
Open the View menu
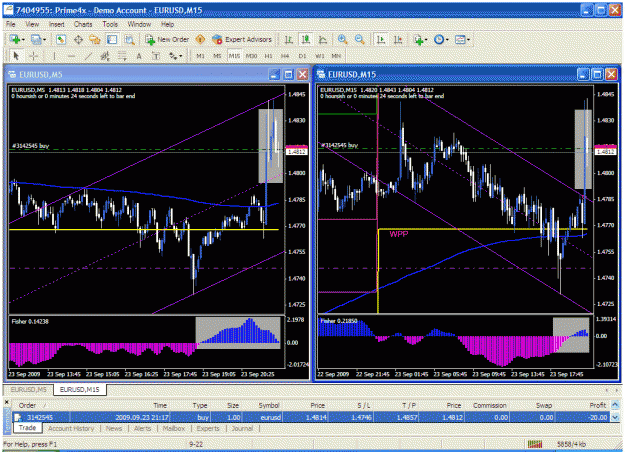point(32,24)
